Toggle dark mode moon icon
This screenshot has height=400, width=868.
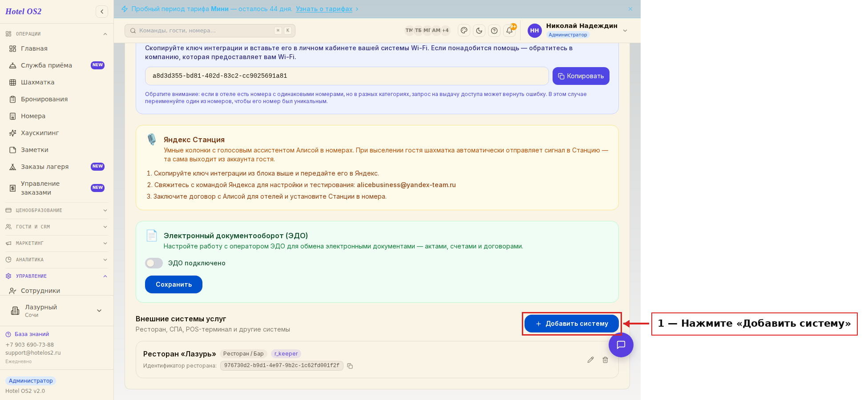point(479,31)
